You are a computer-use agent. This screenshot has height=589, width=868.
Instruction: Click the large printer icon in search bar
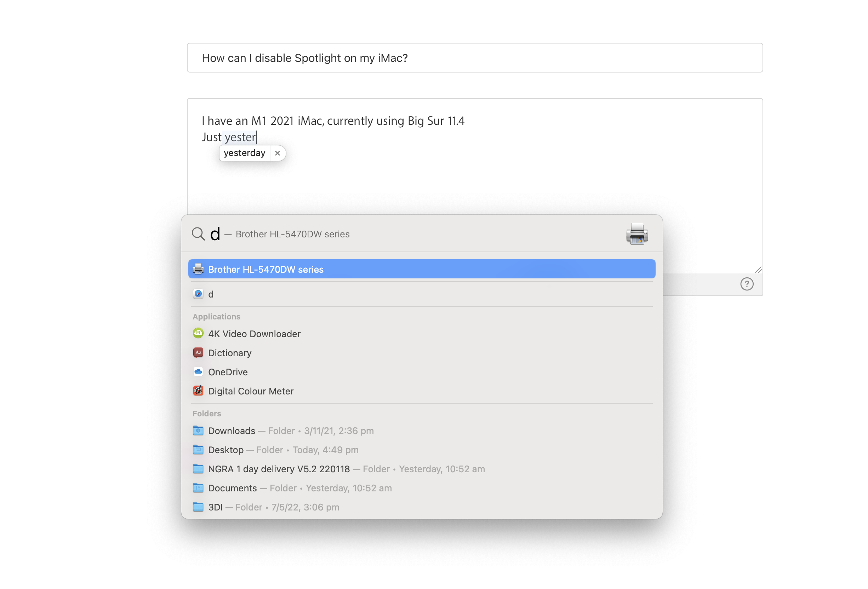tap(636, 234)
